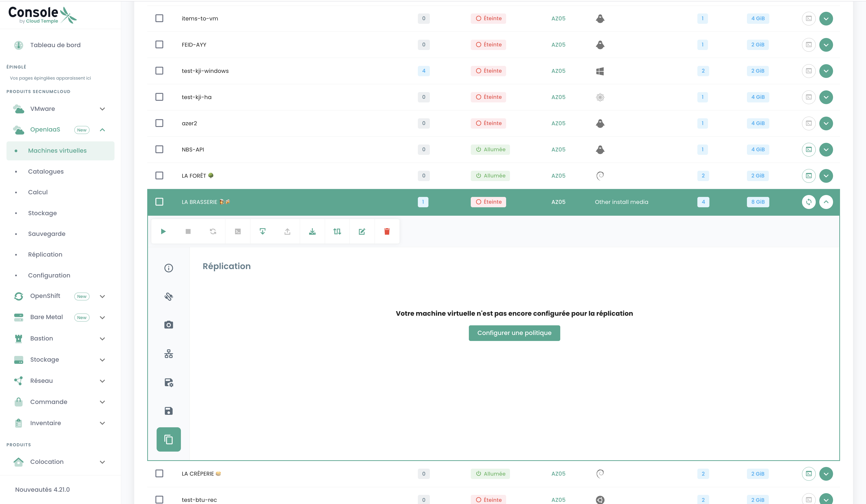Expand the azer2 row chevron
Screen dimensions: 866x504
click(x=826, y=123)
